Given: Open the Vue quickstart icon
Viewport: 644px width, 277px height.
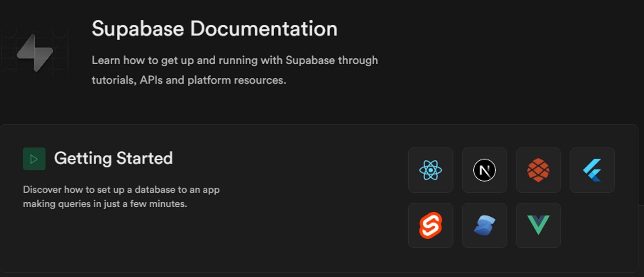Looking at the screenshot, I should (538, 225).
